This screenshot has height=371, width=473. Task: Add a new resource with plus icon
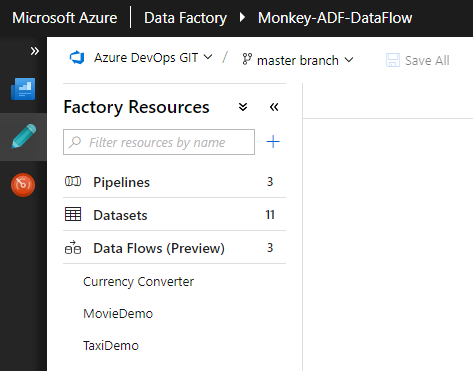[x=273, y=142]
